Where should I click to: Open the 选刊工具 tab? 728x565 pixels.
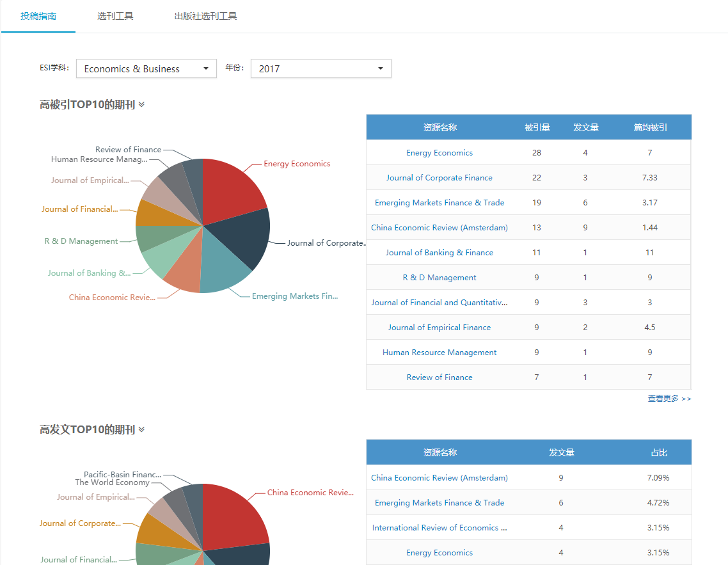(115, 16)
